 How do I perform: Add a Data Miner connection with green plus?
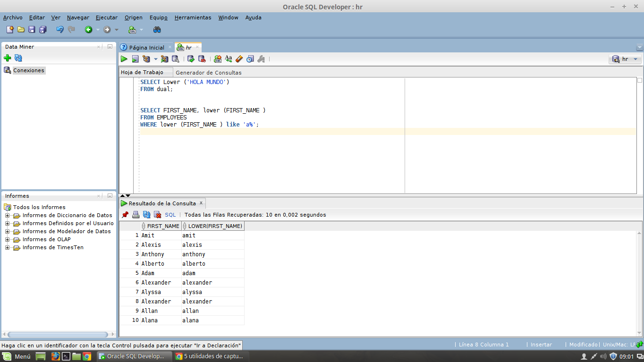[x=7, y=58]
